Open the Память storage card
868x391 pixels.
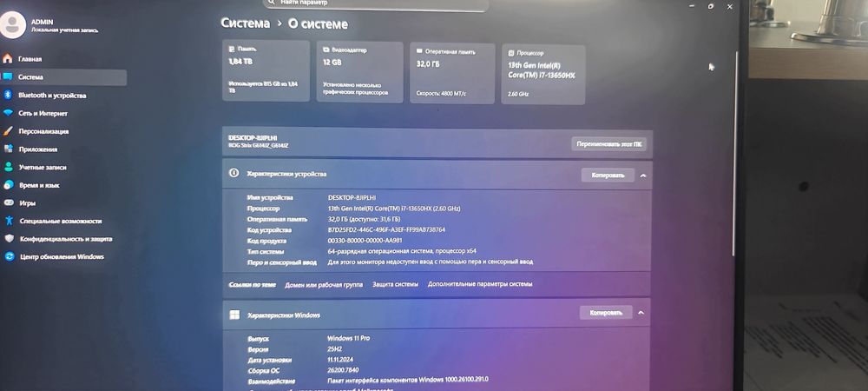coord(266,70)
